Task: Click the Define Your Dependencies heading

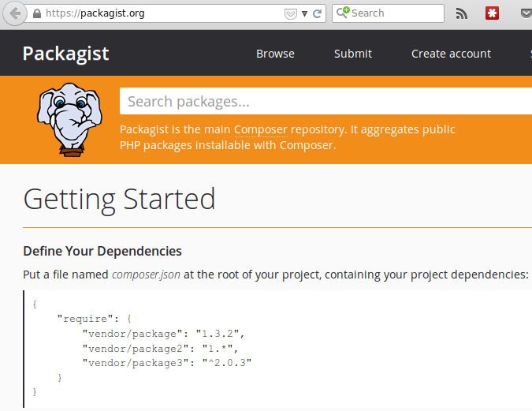Action: [x=102, y=251]
